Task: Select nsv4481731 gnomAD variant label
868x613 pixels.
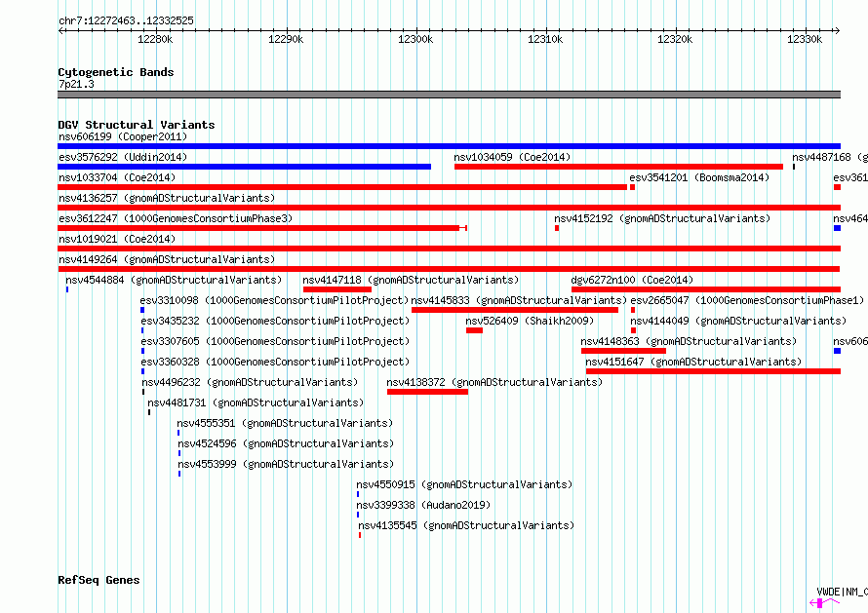Action: tap(256, 402)
